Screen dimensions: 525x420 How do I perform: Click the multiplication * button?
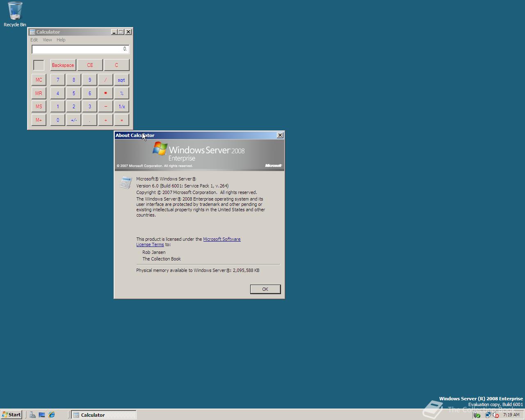106,94
